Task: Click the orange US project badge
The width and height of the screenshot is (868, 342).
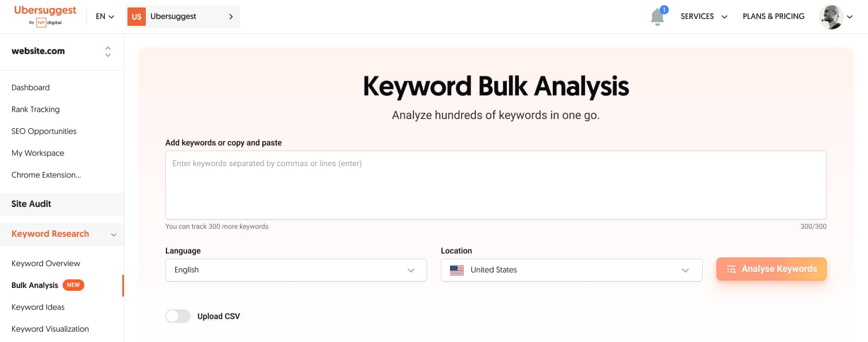Action: tap(137, 17)
